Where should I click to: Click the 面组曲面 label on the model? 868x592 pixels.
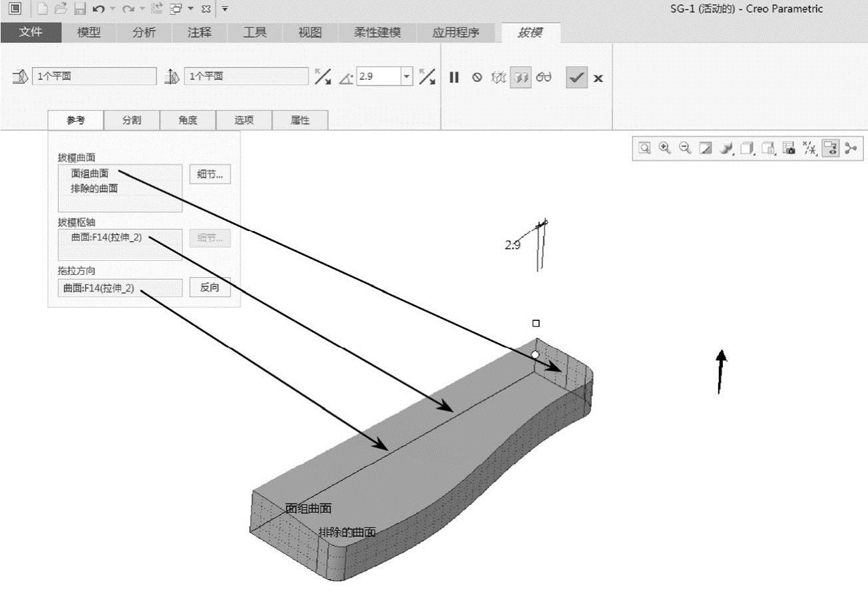click(x=308, y=509)
